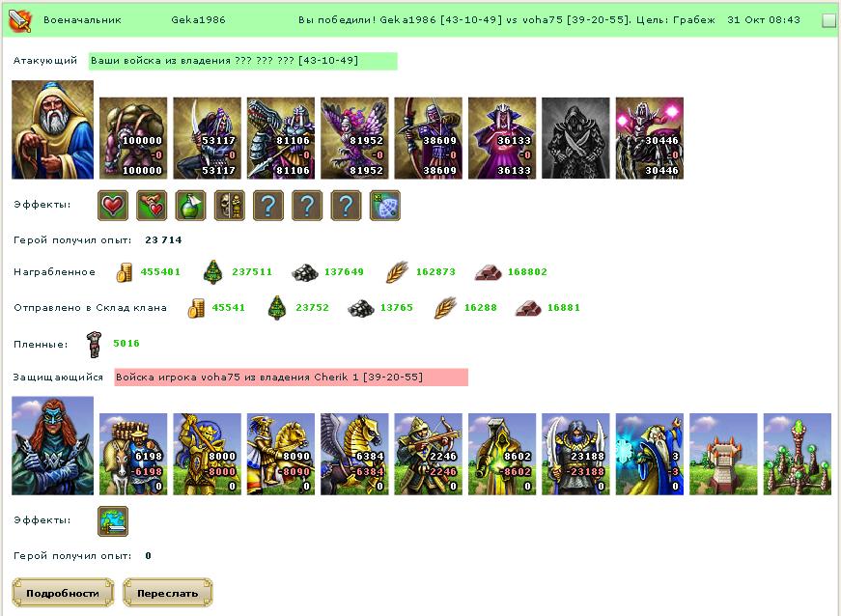Click the gold coins icon in looted row

point(124,272)
